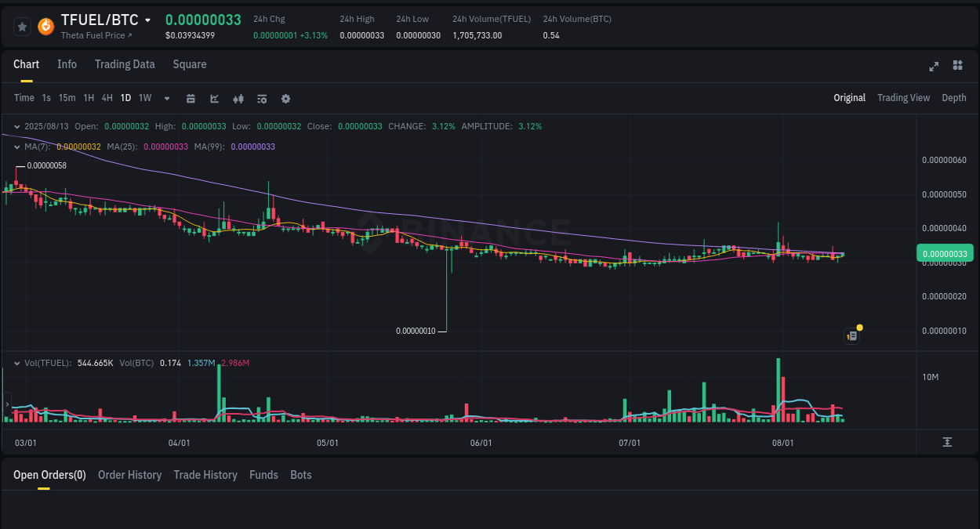Viewport: 980px width, 529px height.
Task: Switch to the Trading Data tab
Action: [125, 64]
